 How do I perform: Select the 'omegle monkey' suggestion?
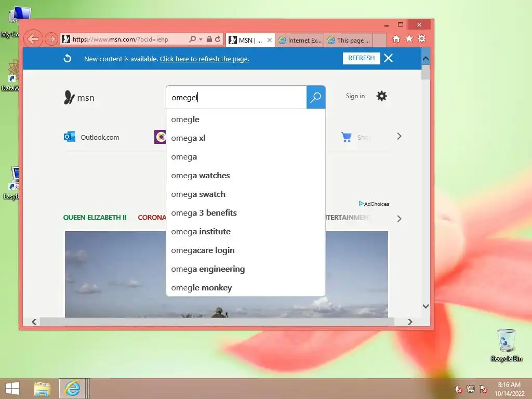click(245, 287)
